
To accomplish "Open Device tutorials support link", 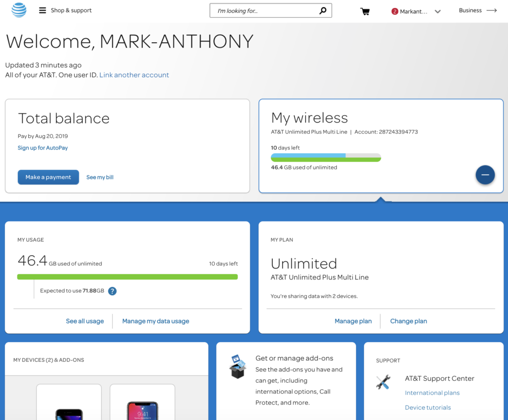I will point(428,408).
